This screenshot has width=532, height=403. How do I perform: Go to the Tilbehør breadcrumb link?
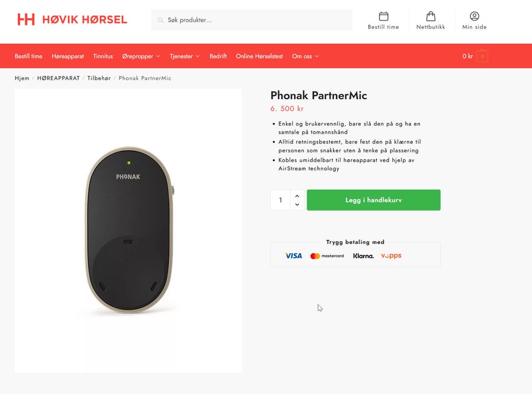99,78
